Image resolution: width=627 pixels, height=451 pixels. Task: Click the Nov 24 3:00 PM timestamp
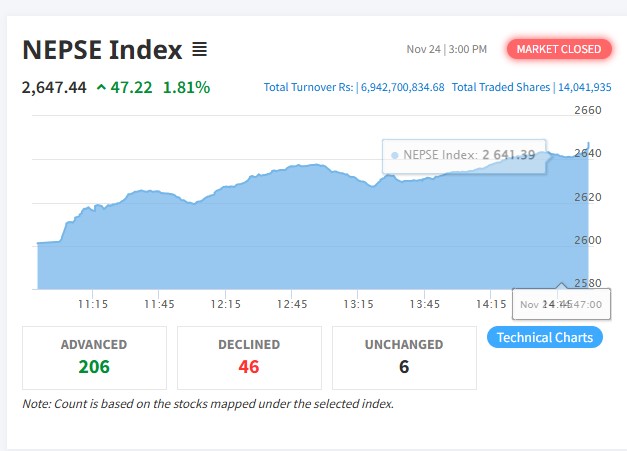tap(447, 49)
